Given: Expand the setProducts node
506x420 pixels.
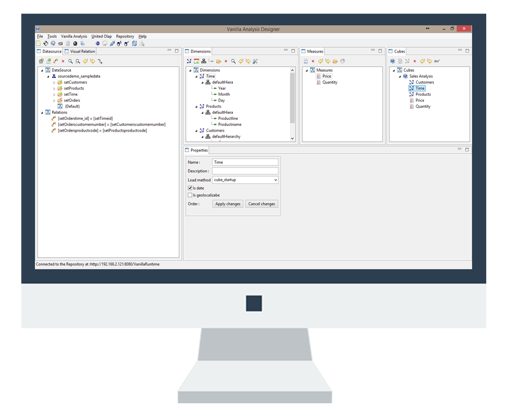Looking at the screenshot, I should tap(54, 89).
